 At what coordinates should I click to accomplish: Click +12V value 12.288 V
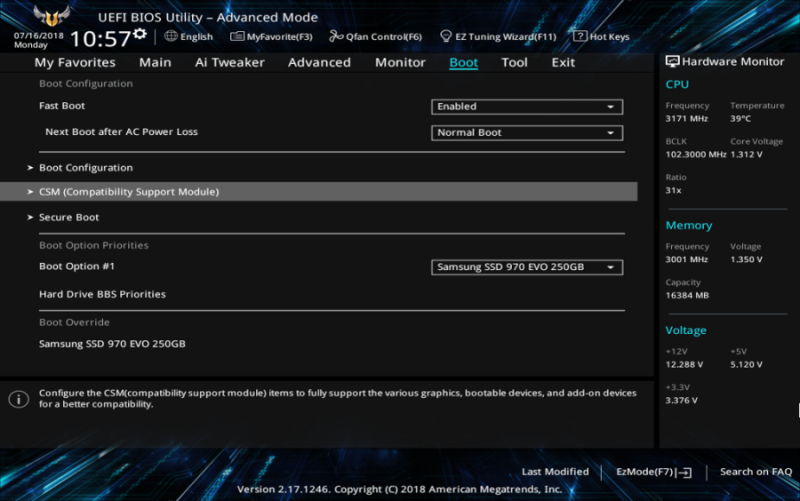[684, 364]
